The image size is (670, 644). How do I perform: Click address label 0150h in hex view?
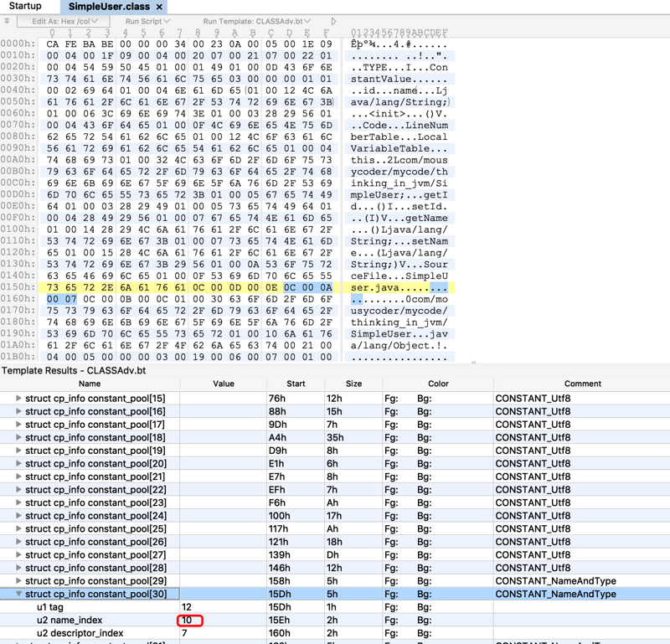[18, 287]
